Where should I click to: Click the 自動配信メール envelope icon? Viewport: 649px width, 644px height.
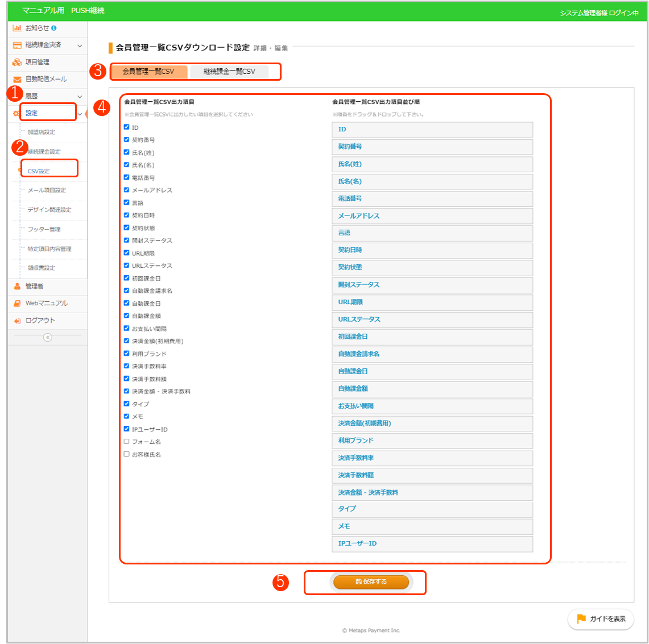pos(17,80)
